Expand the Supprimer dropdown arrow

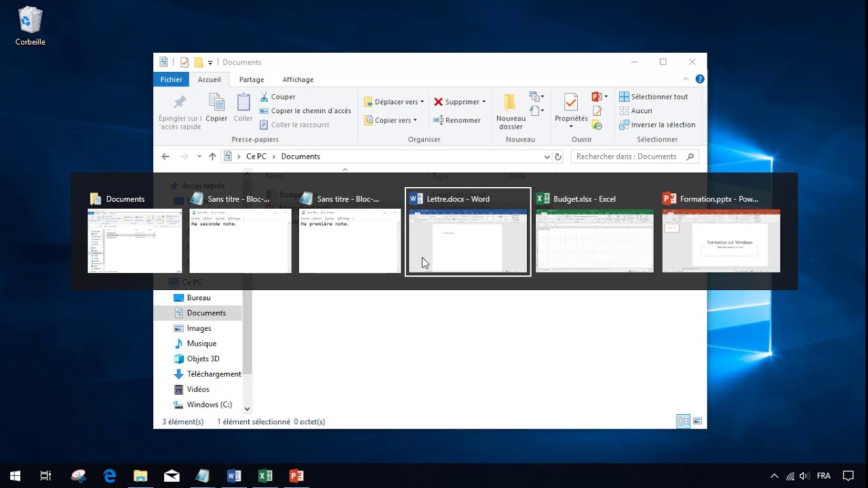pyautogui.click(x=484, y=102)
